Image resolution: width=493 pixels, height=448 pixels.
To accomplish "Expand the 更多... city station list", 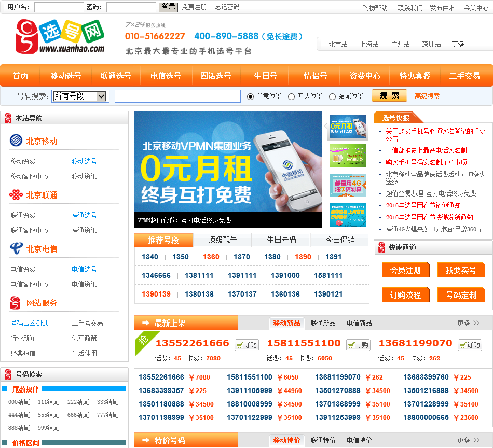I will click(x=462, y=44).
